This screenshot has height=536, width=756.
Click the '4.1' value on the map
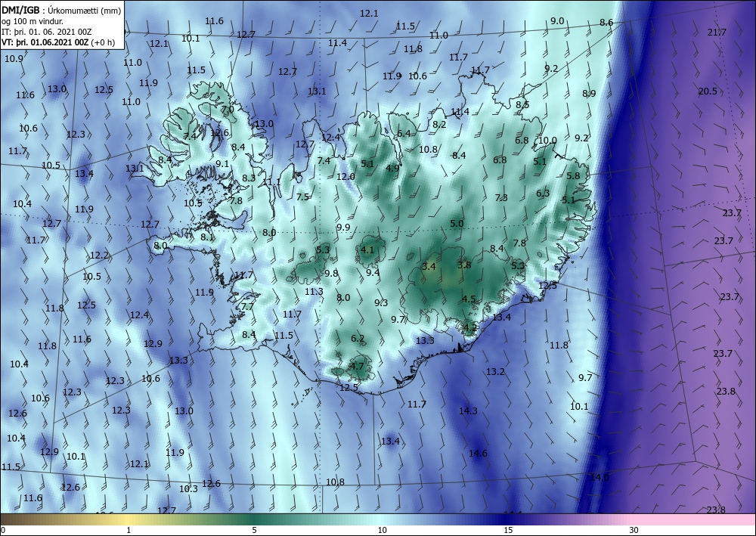point(367,249)
